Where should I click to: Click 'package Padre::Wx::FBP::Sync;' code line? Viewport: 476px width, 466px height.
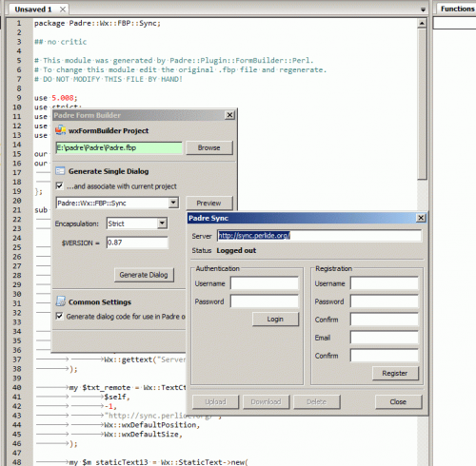97,23
